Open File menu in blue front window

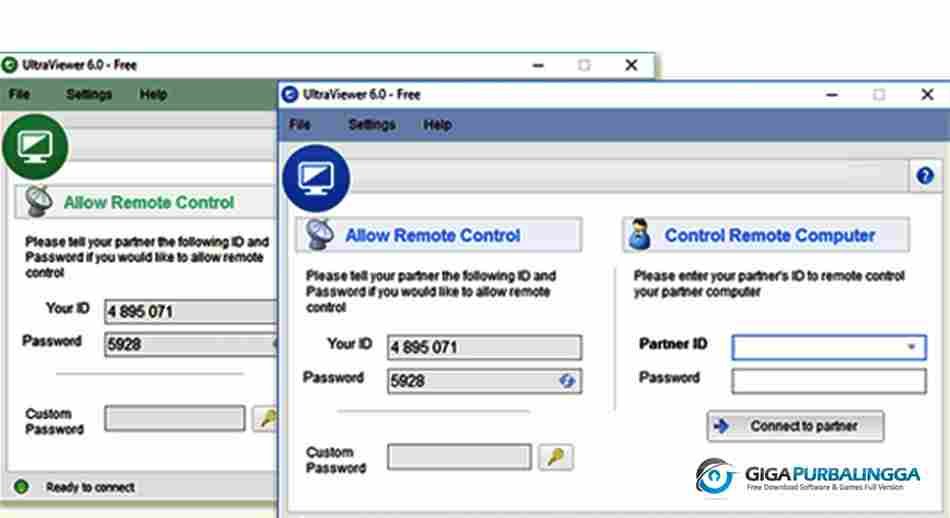coord(299,125)
